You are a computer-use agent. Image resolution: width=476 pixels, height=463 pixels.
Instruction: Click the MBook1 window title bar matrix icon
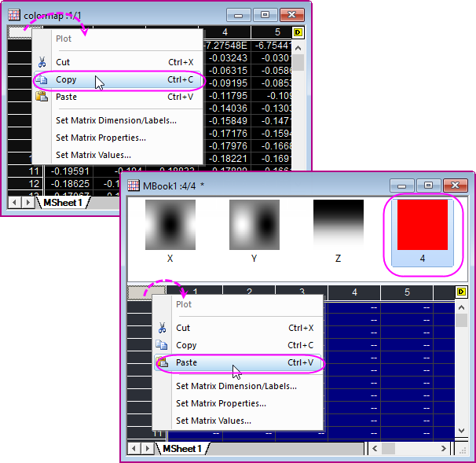click(x=134, y=186)
